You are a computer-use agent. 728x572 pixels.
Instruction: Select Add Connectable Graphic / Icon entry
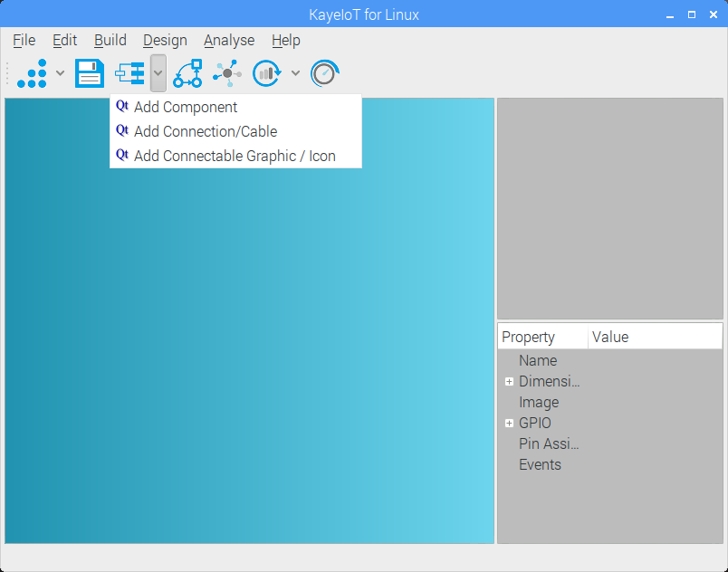pos(235,156)
